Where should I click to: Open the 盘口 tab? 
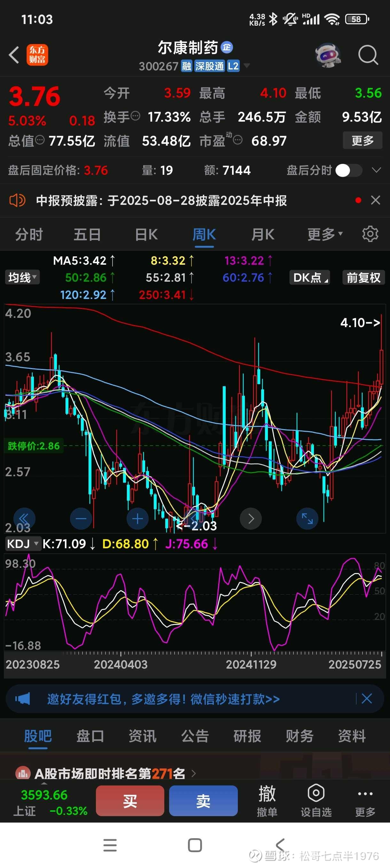point(90,736)
